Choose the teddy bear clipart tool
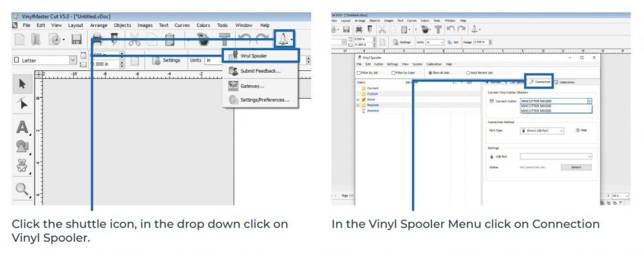This screenshot has height=254, width=644. point(22,166)
